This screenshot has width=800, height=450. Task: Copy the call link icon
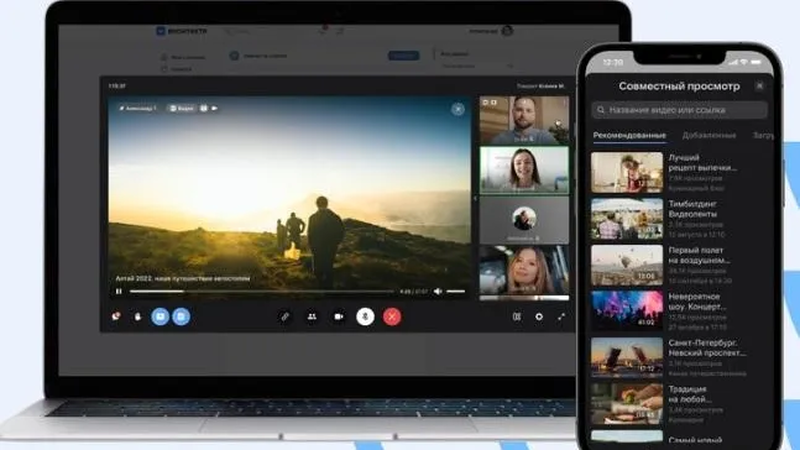coord(285,316)
